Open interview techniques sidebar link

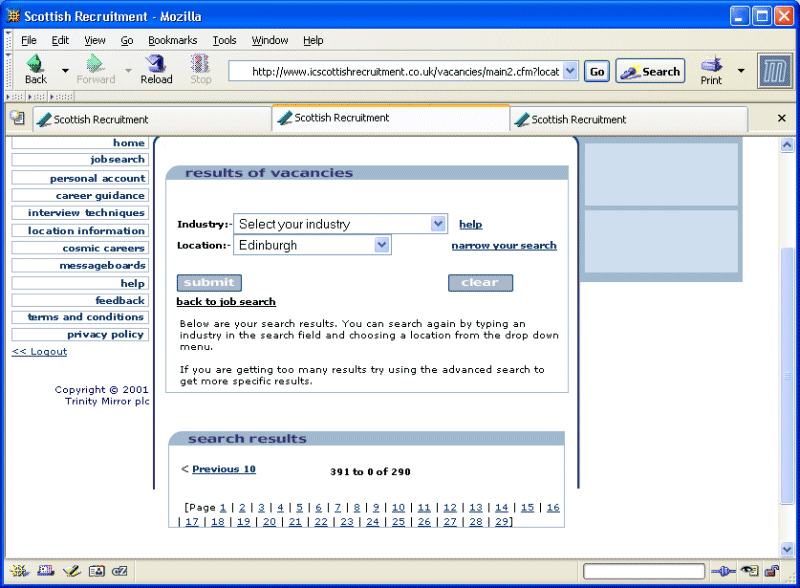click(80, 213)
